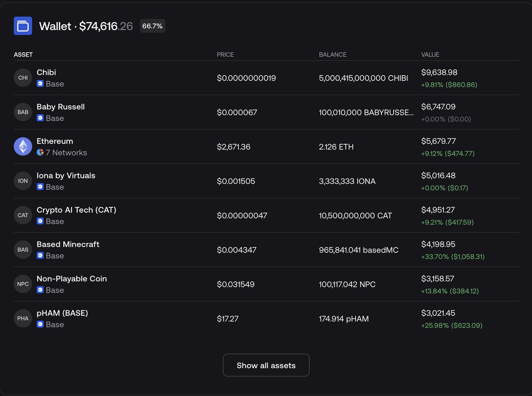This screenshot has height=396, width=532.
Task: Open the Non-Playable Coin asset name
Action: [x=72, y=279]
